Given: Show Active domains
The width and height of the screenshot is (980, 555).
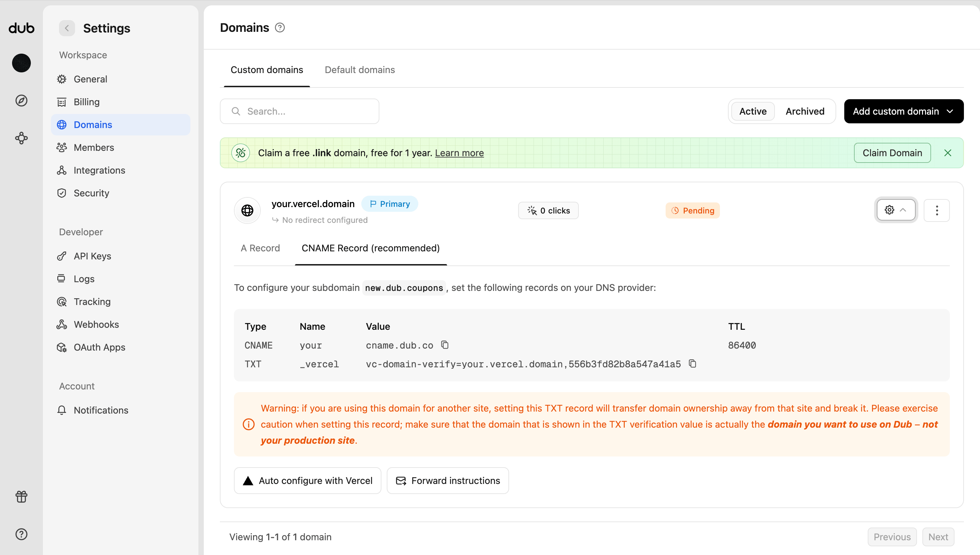Looking at the screenshot, I should point(753,111).
